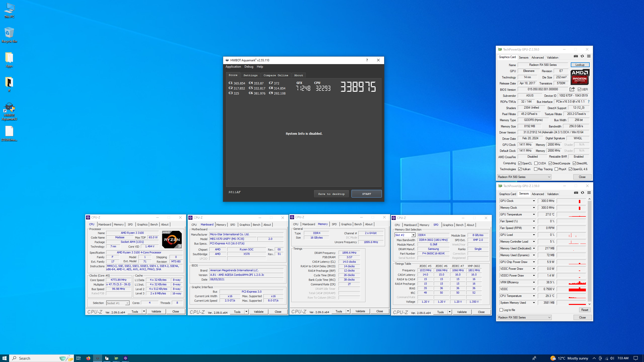Click Validate in CPU-Z Mainboard window
Image resolution: width=644 pixels, height=362 pixels.
(259, 312)
